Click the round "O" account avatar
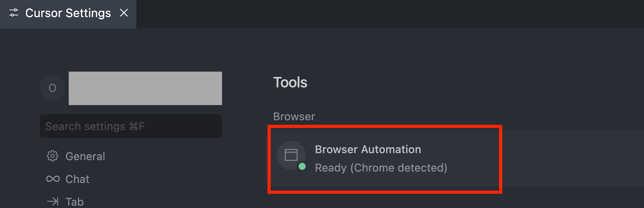Image resolution: width=644 pixels, height=208 pixels. [52, 88]
